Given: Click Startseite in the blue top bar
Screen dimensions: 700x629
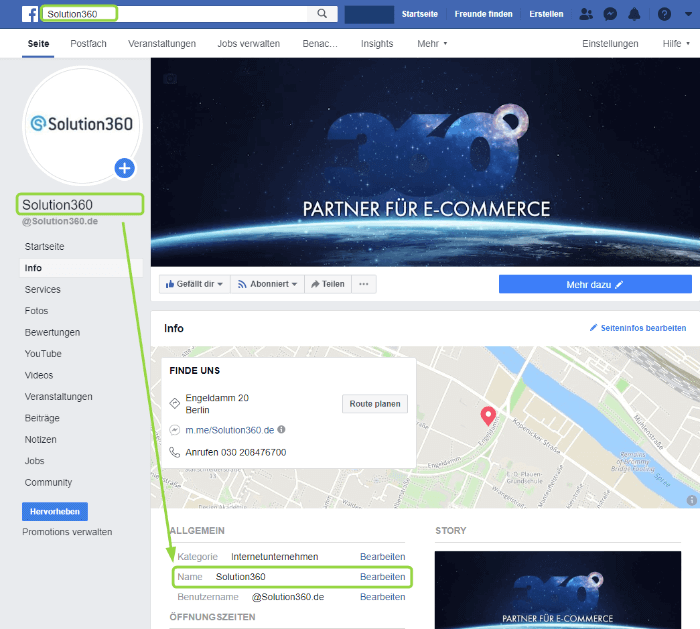Looking at the screenshot, I should pos(419,14).
